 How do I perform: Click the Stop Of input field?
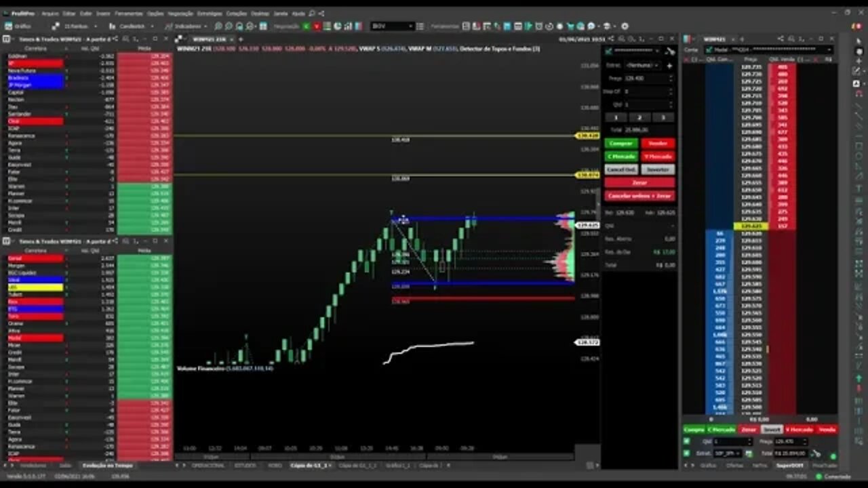[x=648, y=91]
